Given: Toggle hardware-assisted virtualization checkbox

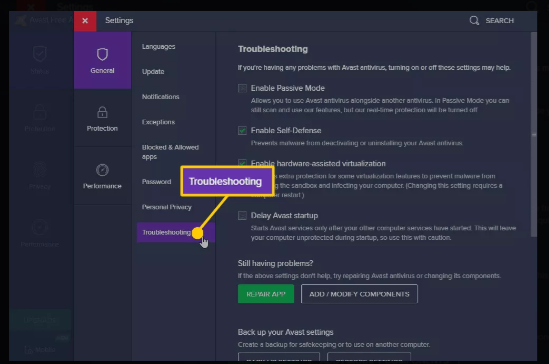Looking at the screenshot, I should pyautogui.click(x=242, y=163).
